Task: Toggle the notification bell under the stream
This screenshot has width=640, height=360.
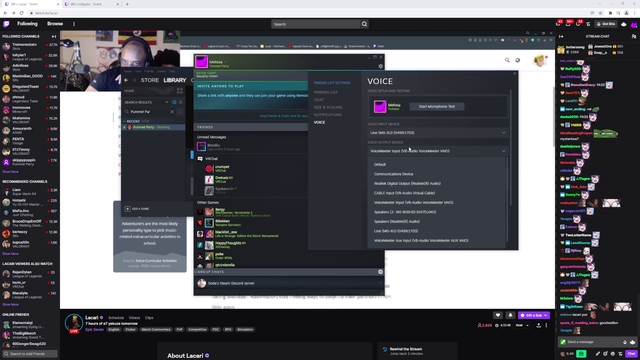Action: pyautogui.click(x=510, y=315)
